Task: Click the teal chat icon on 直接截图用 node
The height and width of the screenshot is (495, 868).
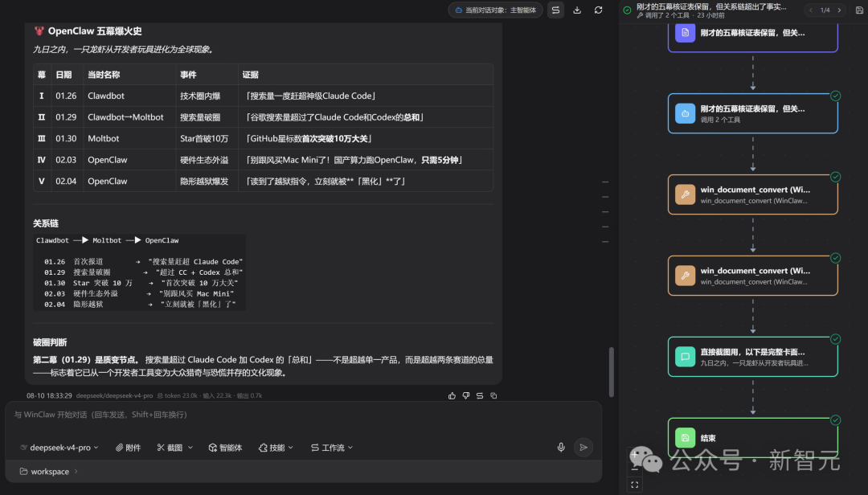Action: (x=685, y=357)
